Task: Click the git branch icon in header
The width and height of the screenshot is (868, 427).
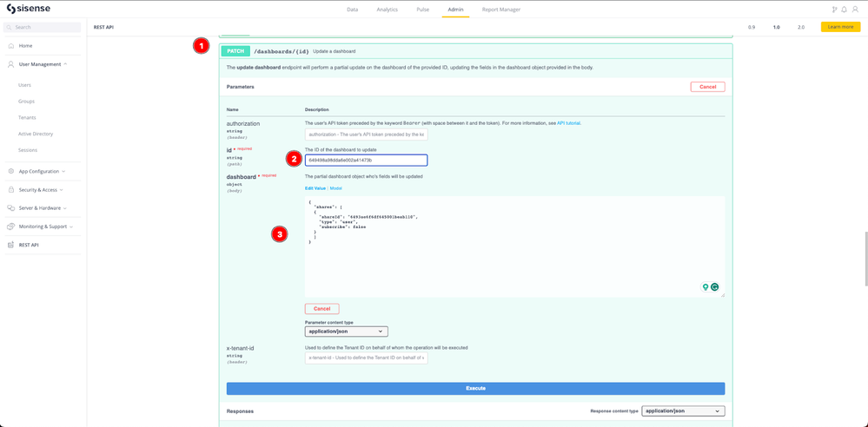Action: [835, 10]
